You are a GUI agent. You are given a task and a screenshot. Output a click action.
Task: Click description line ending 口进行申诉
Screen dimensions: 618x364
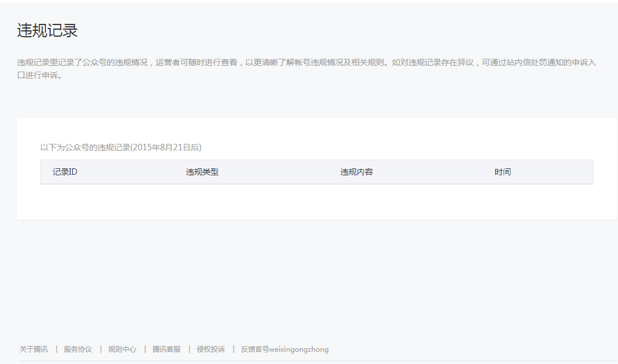coord(39,75)
